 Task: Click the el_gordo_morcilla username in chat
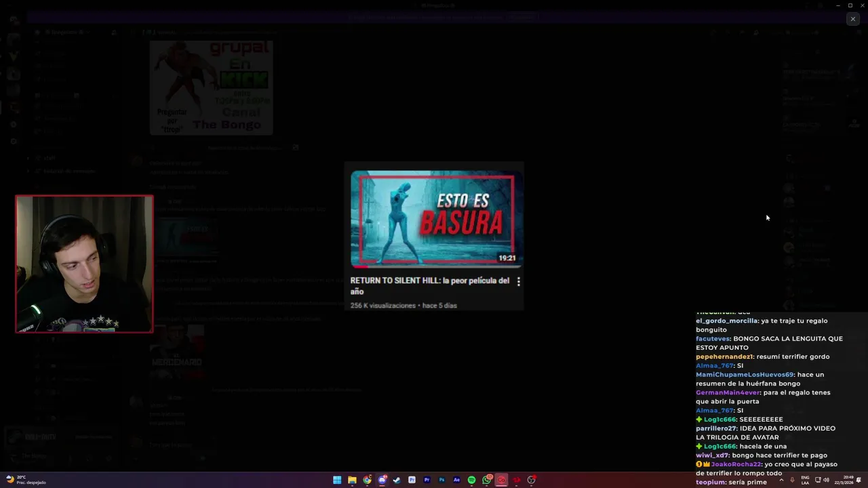pos(726,321)
